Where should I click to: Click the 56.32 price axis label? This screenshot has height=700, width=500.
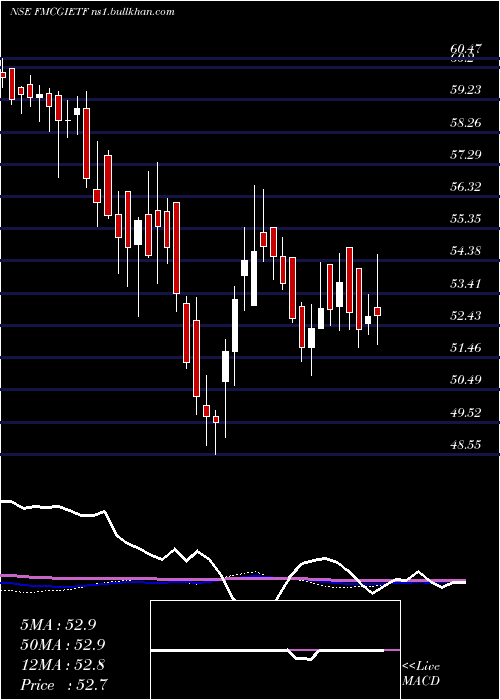(466, 187)
